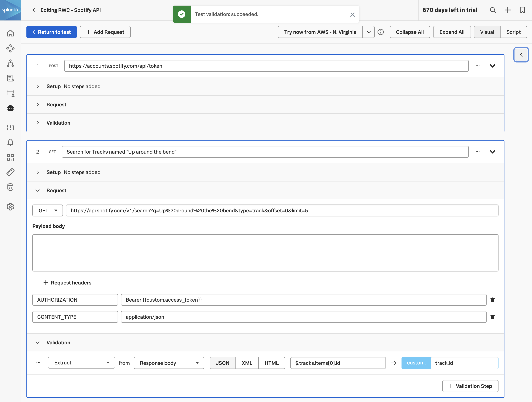
Task: Delete the AUTHORIZATION header row
Action: pos(493,300)
